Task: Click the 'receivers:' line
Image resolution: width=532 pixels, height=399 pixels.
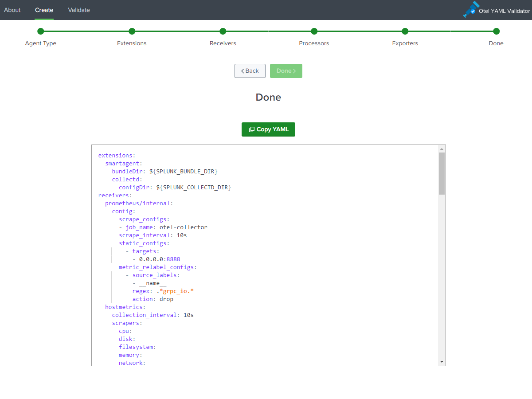Action: point(115,196)
